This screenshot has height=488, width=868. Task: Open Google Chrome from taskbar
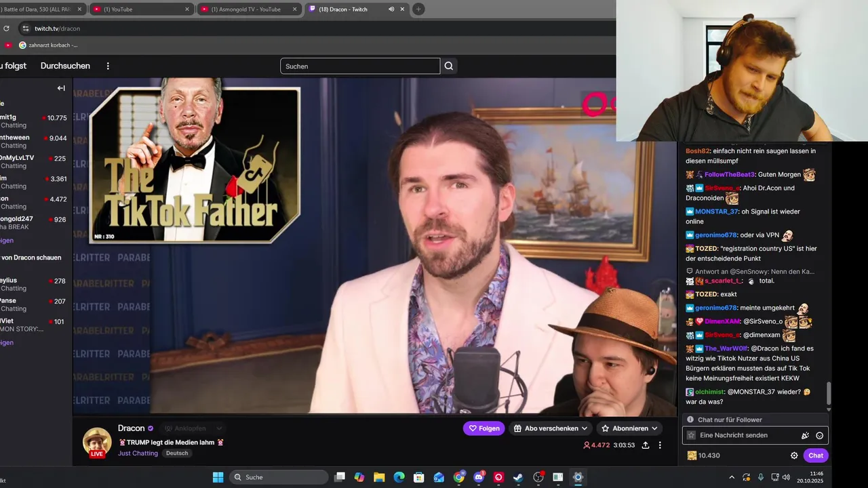pyautogui.click(x=459, y=477)
